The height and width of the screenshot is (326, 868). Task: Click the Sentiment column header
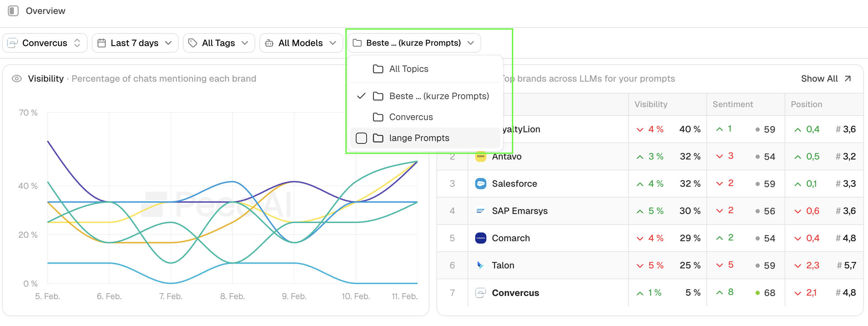733,104
